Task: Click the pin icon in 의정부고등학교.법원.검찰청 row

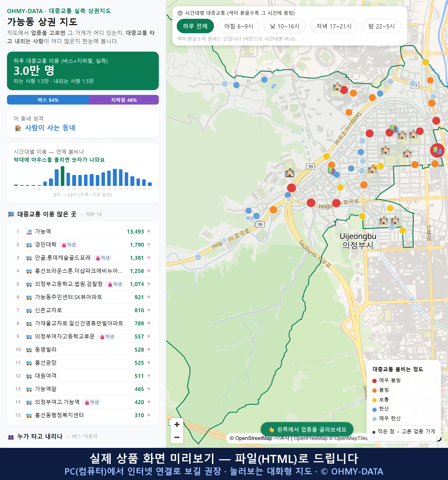Action: point(149,284)
